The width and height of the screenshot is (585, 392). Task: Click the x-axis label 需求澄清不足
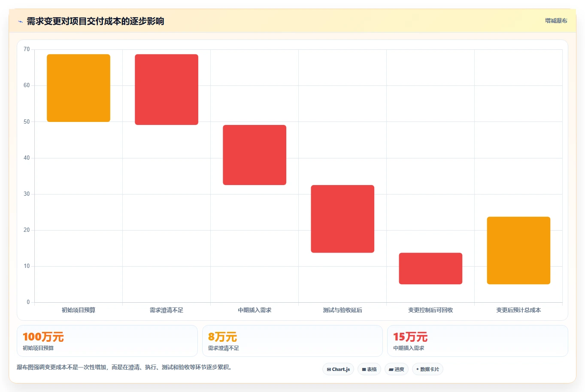167,310
